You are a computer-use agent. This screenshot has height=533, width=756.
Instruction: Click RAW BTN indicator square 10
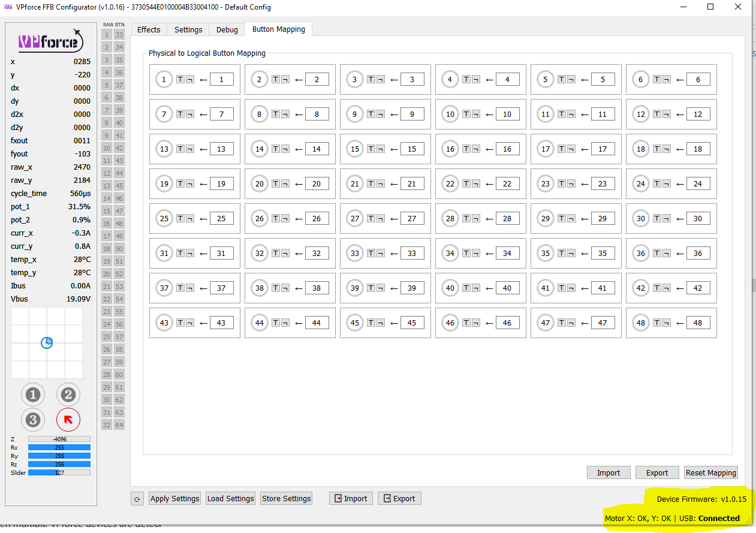pyautogui.click(x=107, y=147)
